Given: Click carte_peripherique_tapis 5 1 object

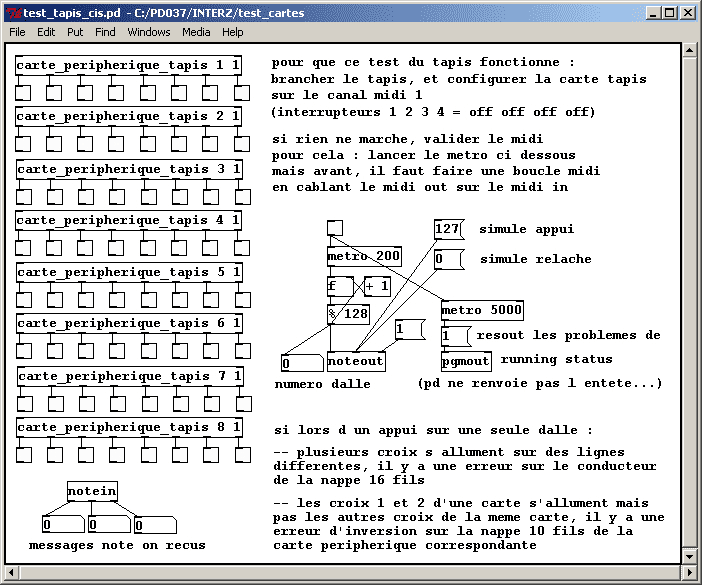Looking at the screenshot, I should pyautogui.click(x=128, y=272).
